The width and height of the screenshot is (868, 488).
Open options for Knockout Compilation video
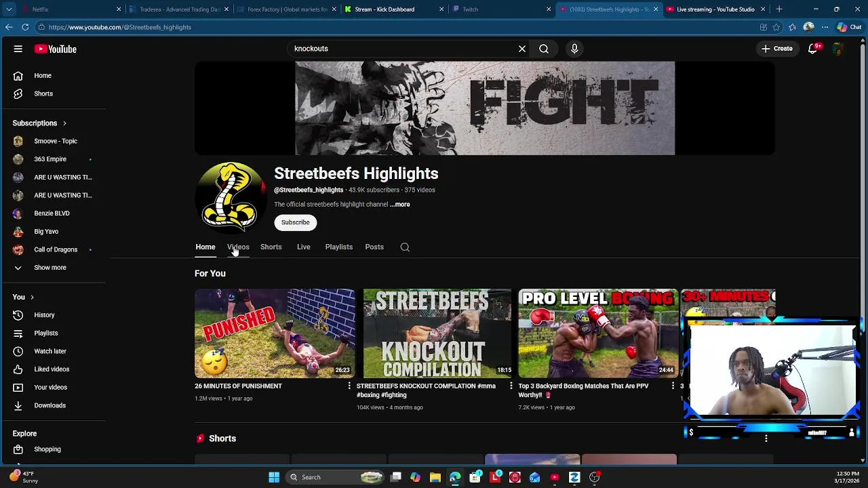(x=511, y=386)
